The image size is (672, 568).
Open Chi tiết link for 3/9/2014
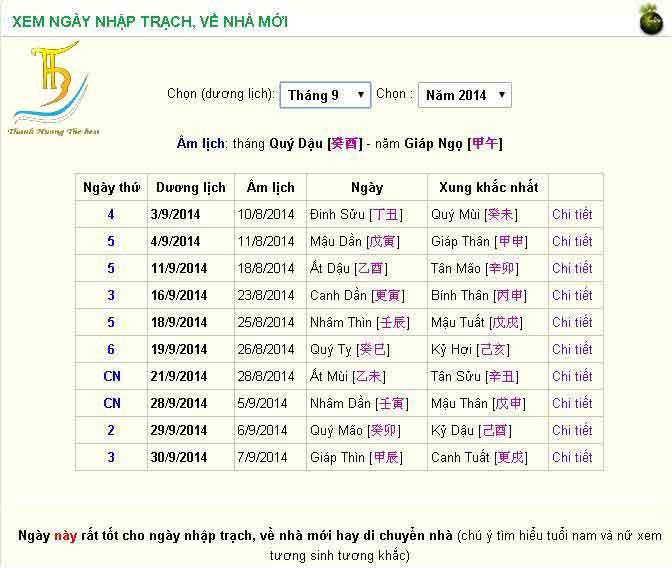[x=572, y=214]
